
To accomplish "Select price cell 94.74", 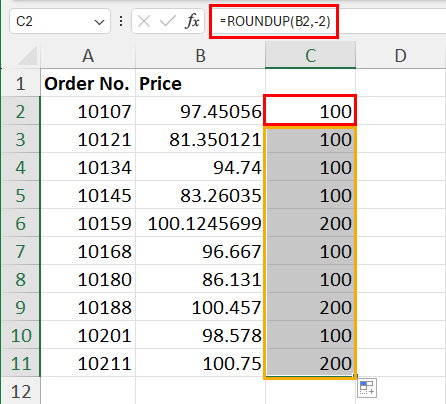I will (x=200, y=167).
